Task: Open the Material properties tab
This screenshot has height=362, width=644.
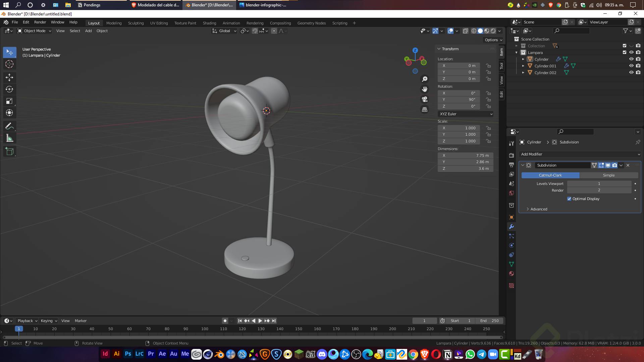Action: [511, 274]
